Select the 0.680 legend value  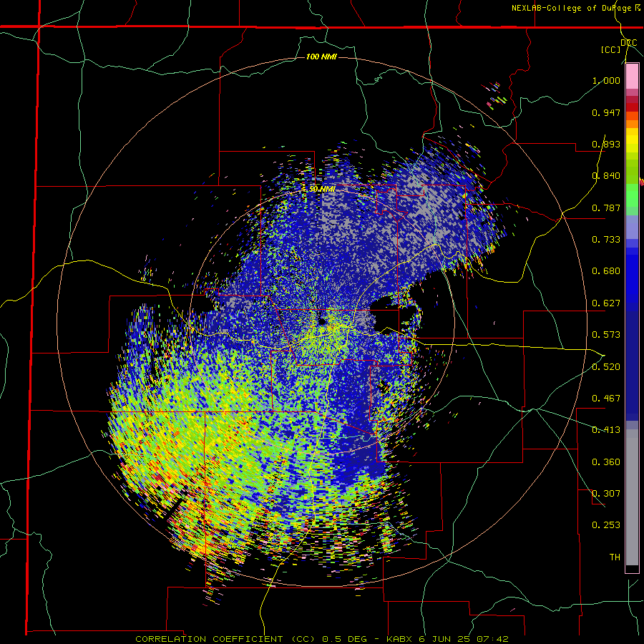pos(606,271)
